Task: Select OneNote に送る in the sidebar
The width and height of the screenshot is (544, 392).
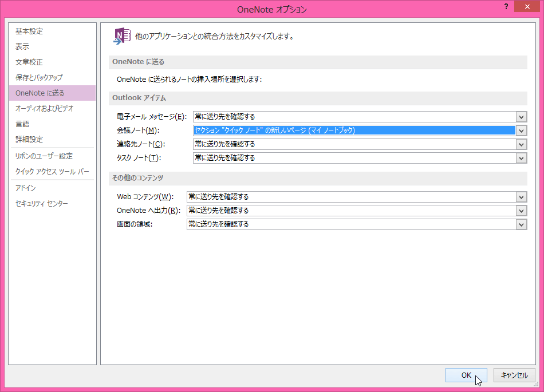Action: 52,93
